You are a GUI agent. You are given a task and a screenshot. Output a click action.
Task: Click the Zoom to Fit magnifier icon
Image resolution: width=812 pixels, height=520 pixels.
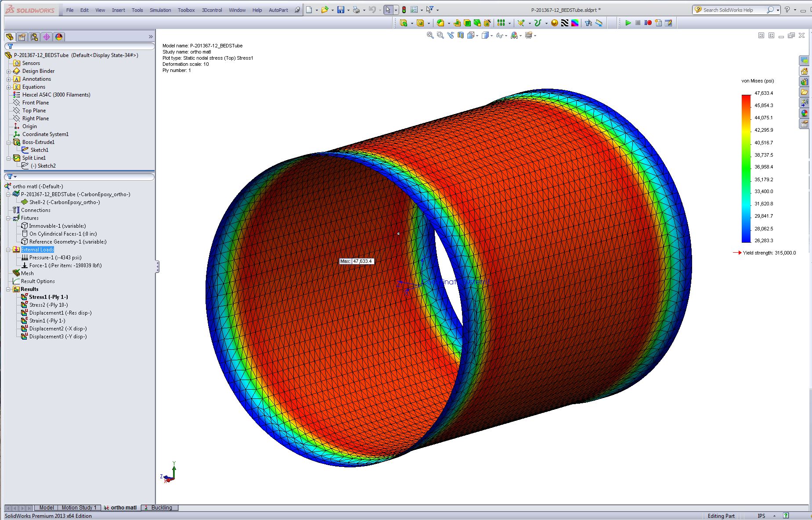[430, 35]
